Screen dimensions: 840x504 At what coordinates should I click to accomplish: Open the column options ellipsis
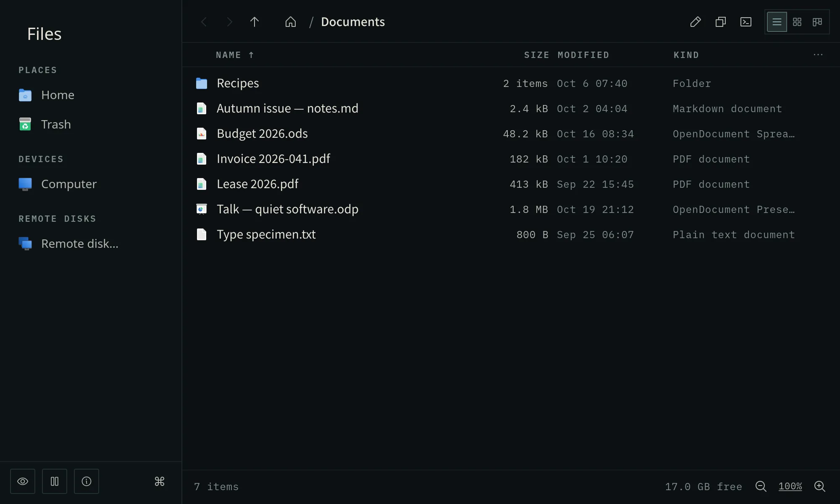pyautogui.click(x=818, y=55)
